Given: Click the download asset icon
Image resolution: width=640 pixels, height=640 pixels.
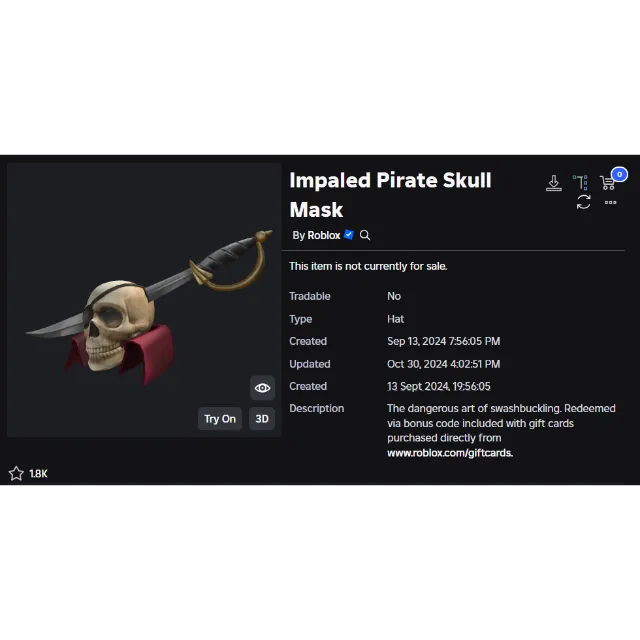Looking at the screenshot, I should (553, 182).
